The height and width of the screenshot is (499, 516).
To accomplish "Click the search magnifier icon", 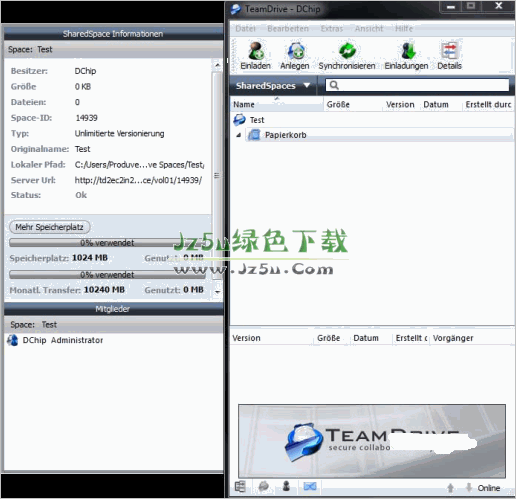I will tap(334, 85).
